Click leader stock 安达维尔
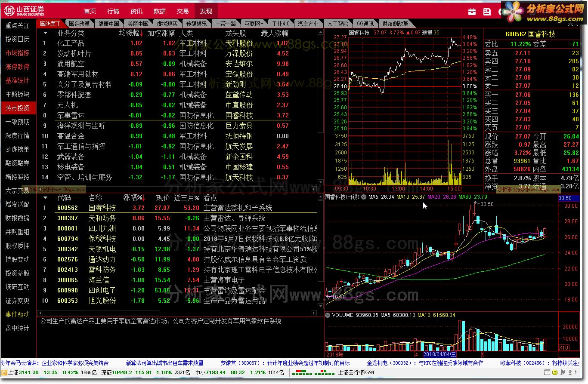Image resolution: width=588 pixels, height=384 pixels. [239, 64]
